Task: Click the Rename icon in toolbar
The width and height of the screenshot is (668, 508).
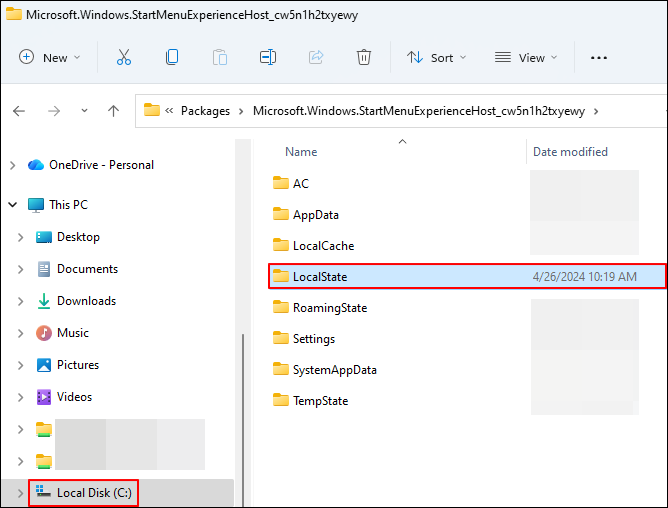Action: tap(268, 57)
